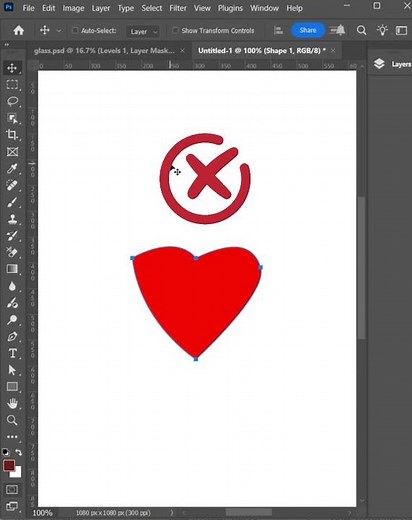Screen dimensions: 412x520
Task: Click the align layers icon
Action: (278, 31)
